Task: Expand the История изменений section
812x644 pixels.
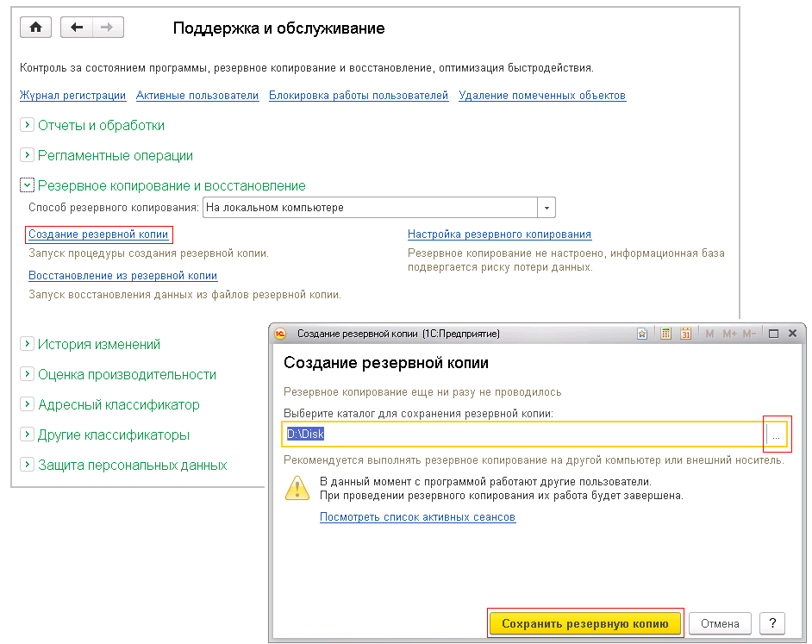Action: (27, 344)
